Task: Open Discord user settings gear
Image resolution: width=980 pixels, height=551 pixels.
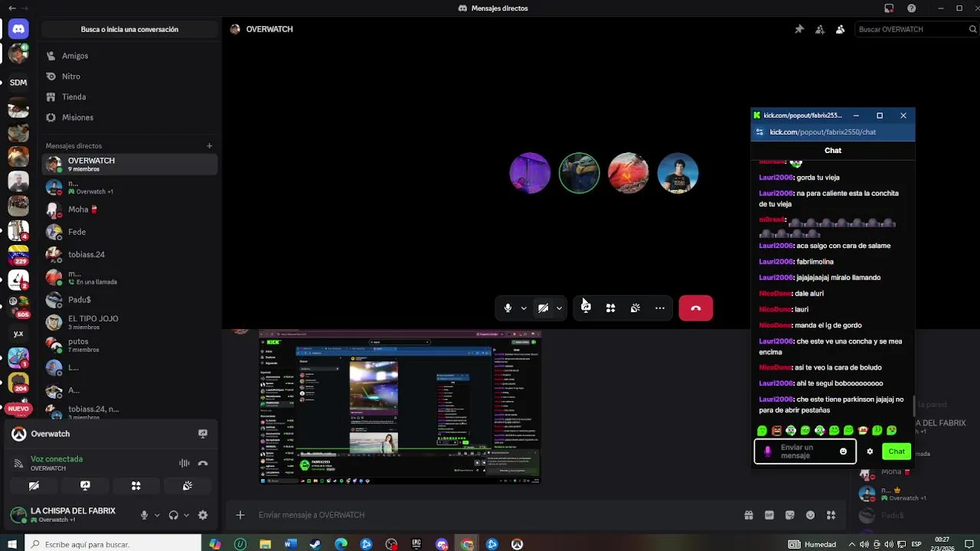Action: tap(203, 515)
